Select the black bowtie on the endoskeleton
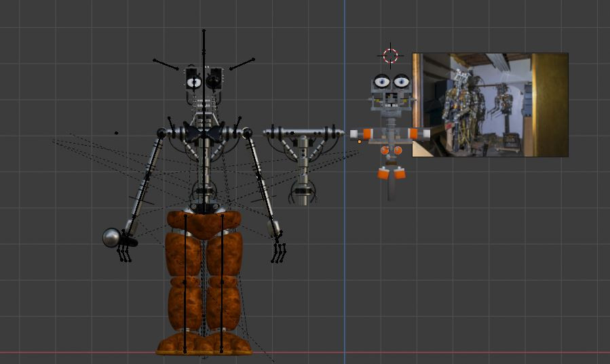The width and height of the screenshot is (610, 364). pos(204,132)
